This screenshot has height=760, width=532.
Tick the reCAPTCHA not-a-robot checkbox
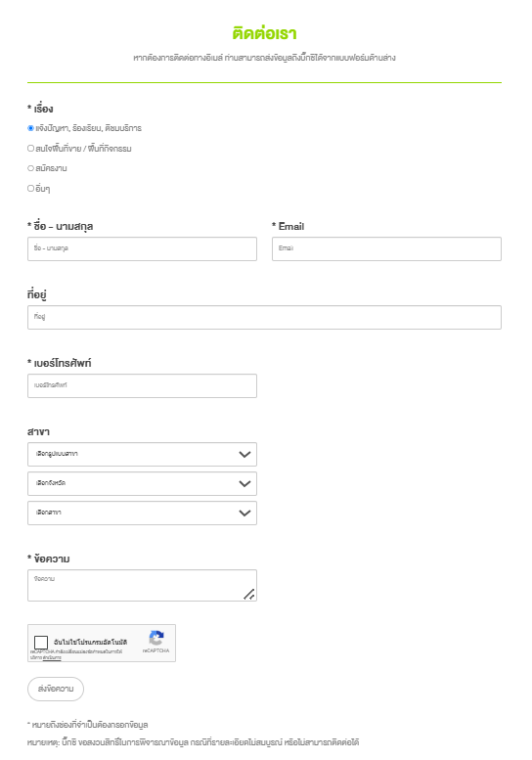[x=41, y=643]
